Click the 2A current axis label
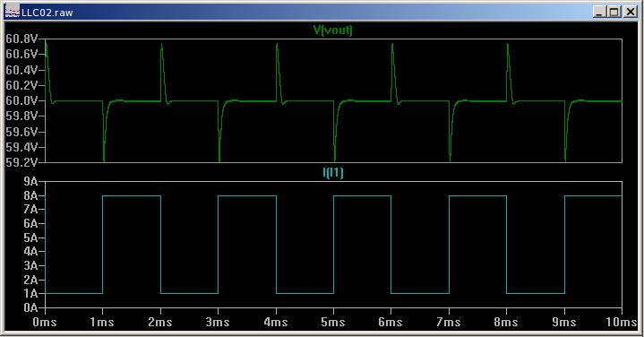Viewport: 644px width, 337px height. [30, 280]
